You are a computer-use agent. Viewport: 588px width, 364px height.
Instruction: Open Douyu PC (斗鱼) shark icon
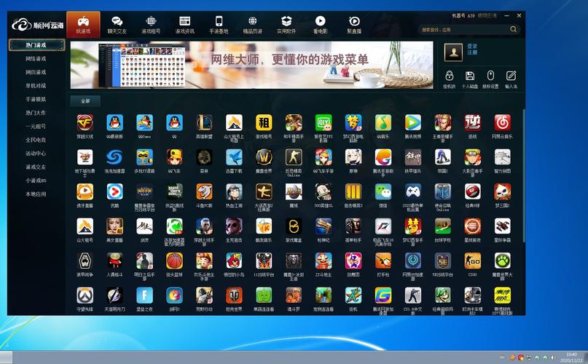204,191
